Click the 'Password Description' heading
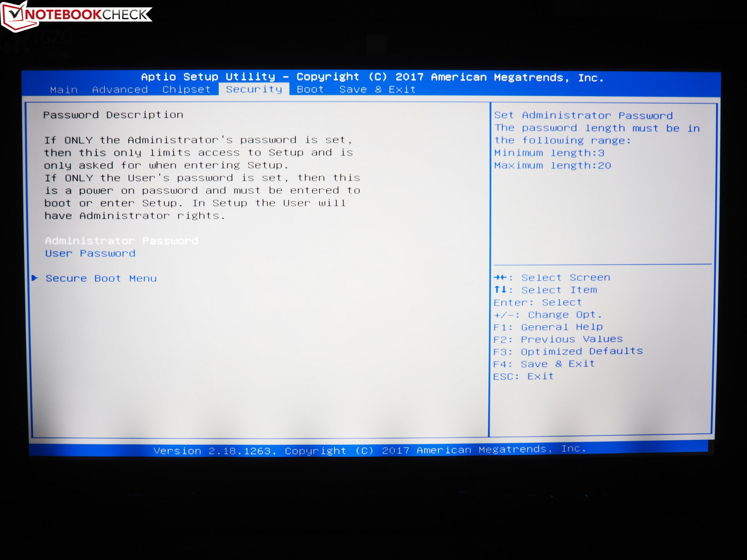Screen dimensions: 747x560 click(113, 115)
